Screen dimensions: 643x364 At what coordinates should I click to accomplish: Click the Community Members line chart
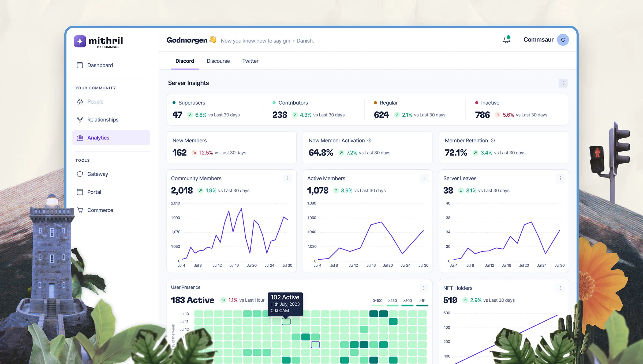coord(235,233)
